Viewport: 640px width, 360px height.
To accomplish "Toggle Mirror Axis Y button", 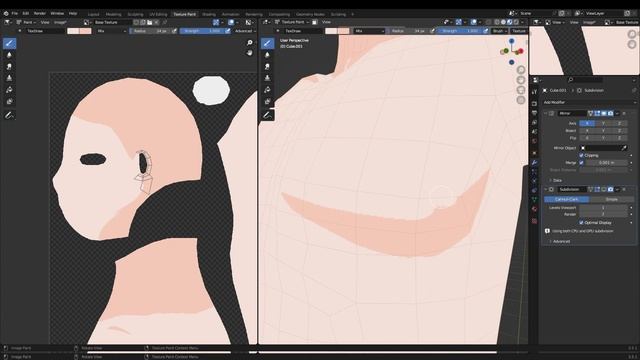I will 603,123.
